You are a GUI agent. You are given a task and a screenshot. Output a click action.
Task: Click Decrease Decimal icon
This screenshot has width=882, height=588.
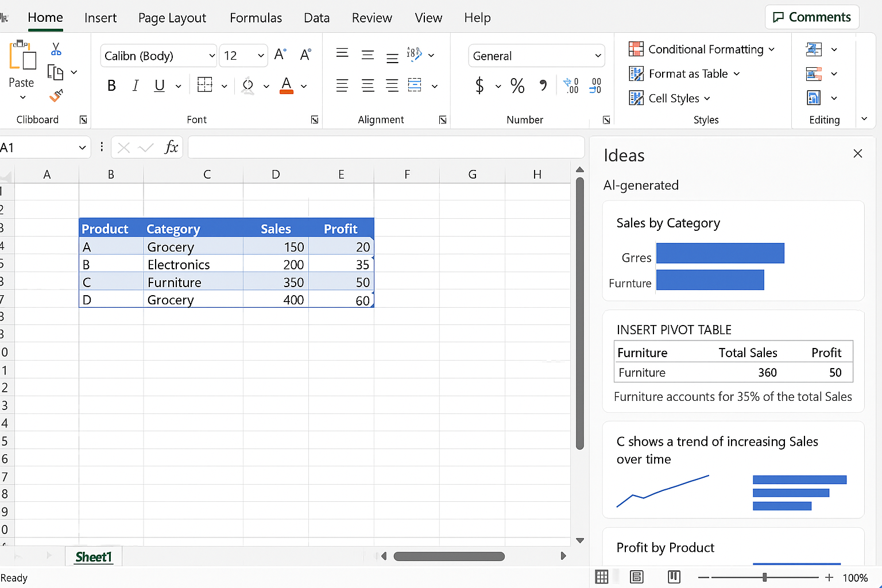point(596,86)
